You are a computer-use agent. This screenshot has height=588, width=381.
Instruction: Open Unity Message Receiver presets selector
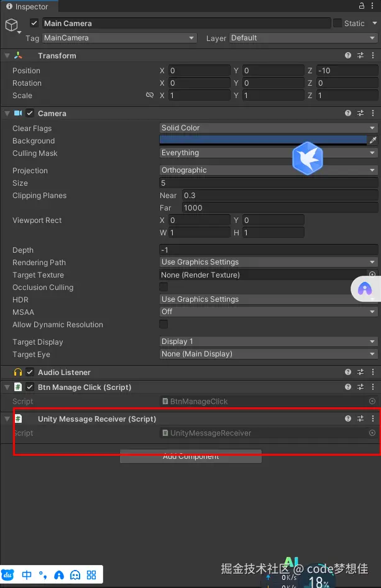pyautogui.click(x=360, y=418)
